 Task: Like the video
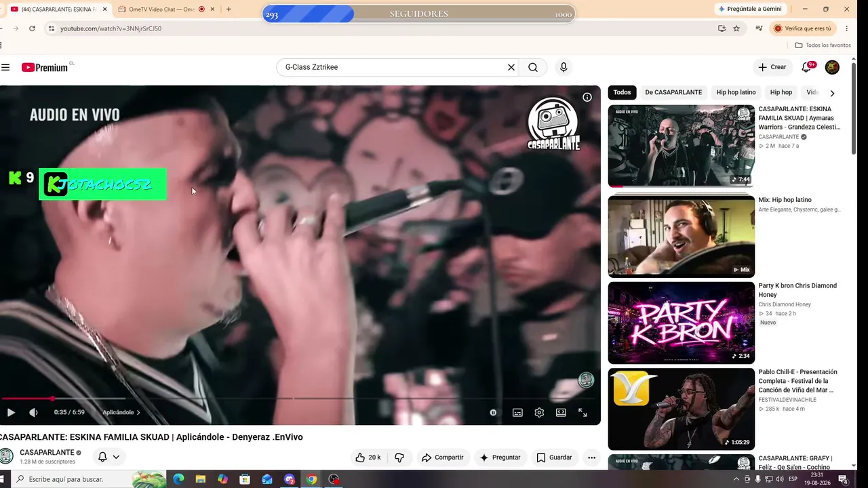tap(368, 457)
